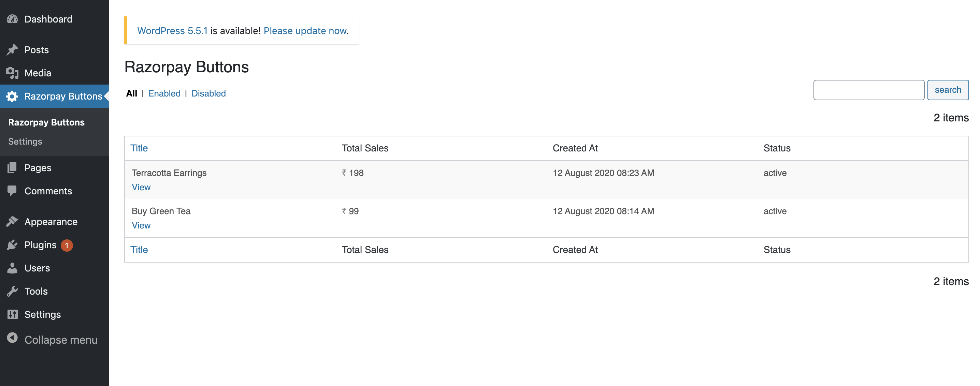Click the Posts pushpin icon
The width and height of the screenshot is (980, 386).
12,50
